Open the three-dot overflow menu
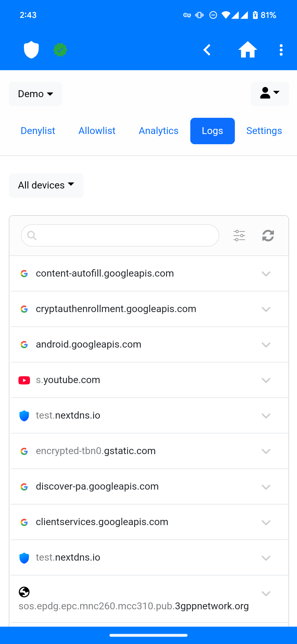This screenshot has width=297, height=644. (281, 50)
